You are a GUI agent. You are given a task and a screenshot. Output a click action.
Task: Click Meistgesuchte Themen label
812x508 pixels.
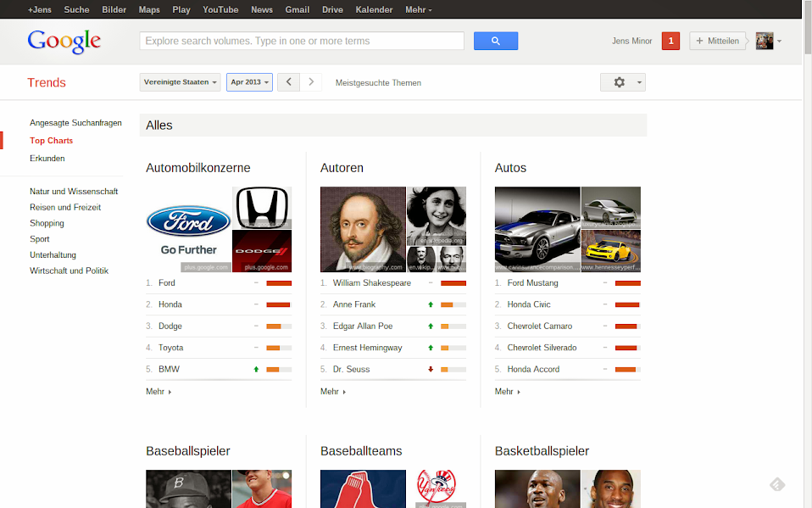(378, 83)
